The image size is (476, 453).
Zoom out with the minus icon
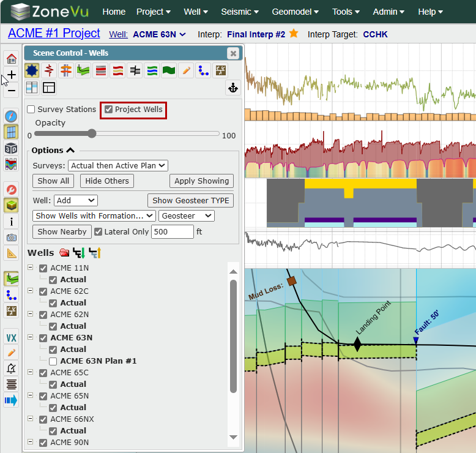pyautogui.click(x=12, y=91)
